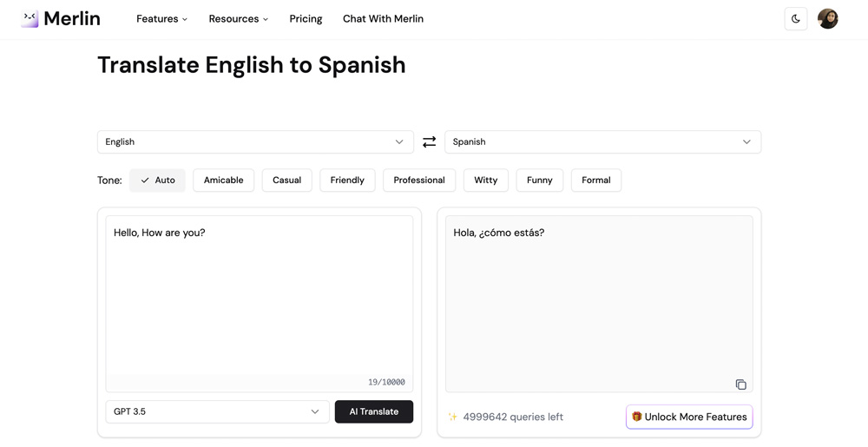Open the English source language dropdown
The width and height of the screenshot is (868, 447).
(255, 142)
